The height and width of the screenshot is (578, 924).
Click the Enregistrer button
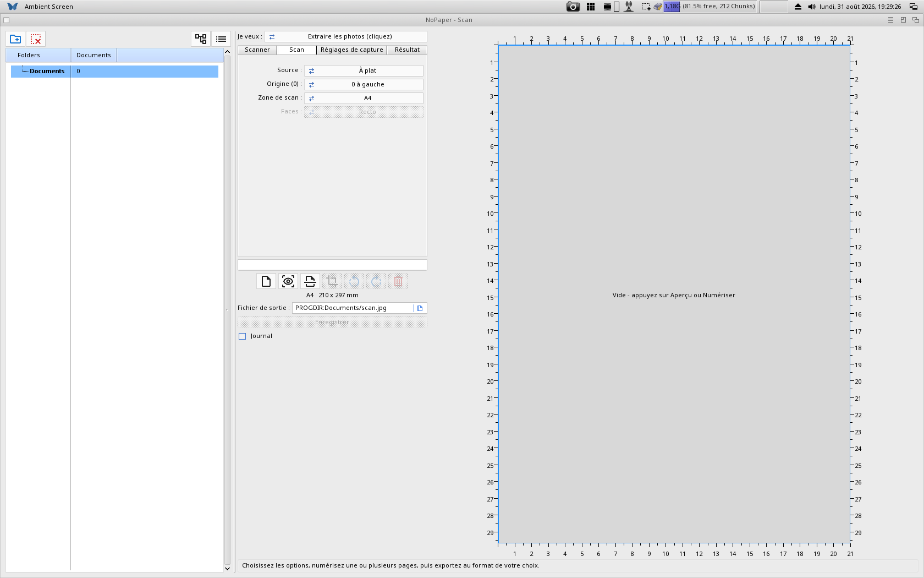332,322
